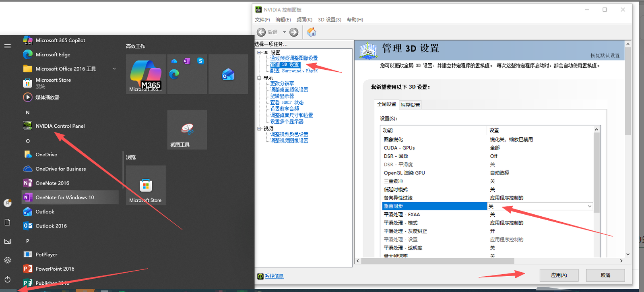Image resolution: width=644 pixels, height=292 pixels.
Task: Select 通过预览调整图像设置 in task tree
Action: [x=294, y=58]
